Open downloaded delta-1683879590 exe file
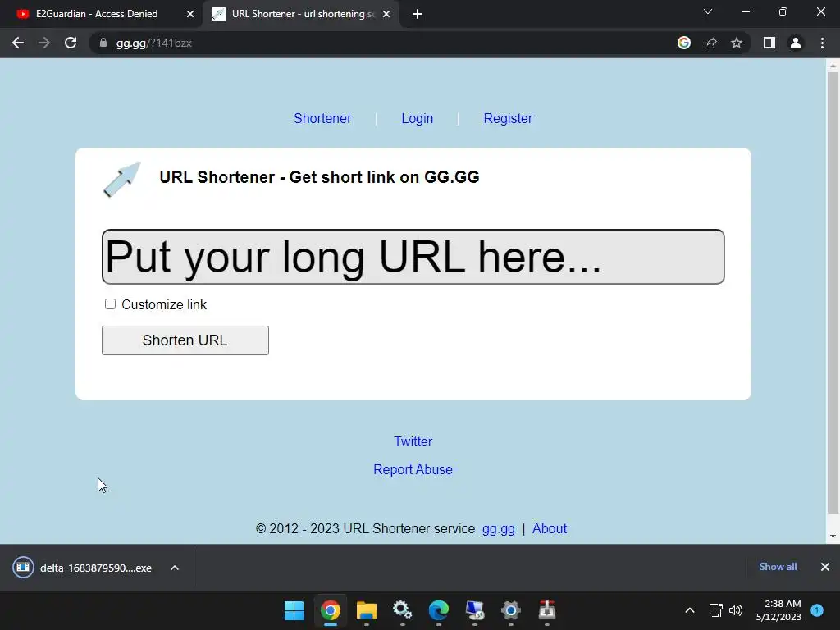This screenshot has width=840, height=630. pyautogui.click(x=83, y=568)
